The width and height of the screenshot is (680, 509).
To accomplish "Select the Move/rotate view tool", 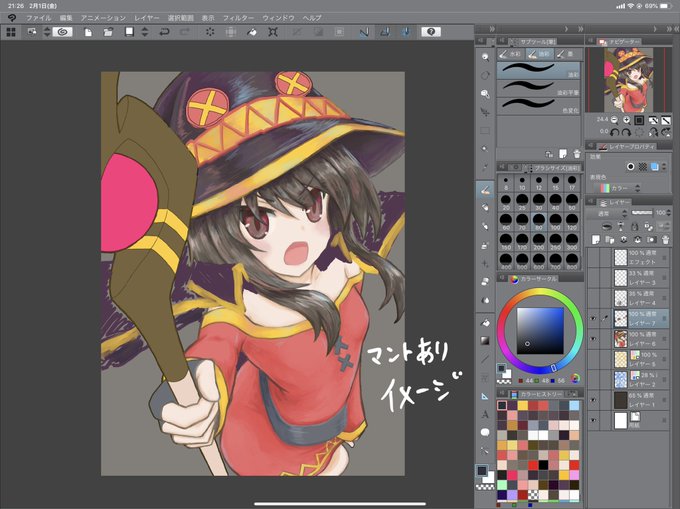I will coord(485,75).
